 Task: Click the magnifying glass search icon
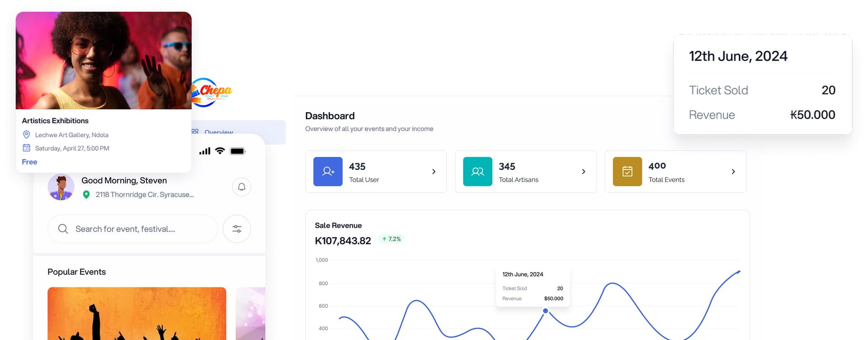click(63, 229)
